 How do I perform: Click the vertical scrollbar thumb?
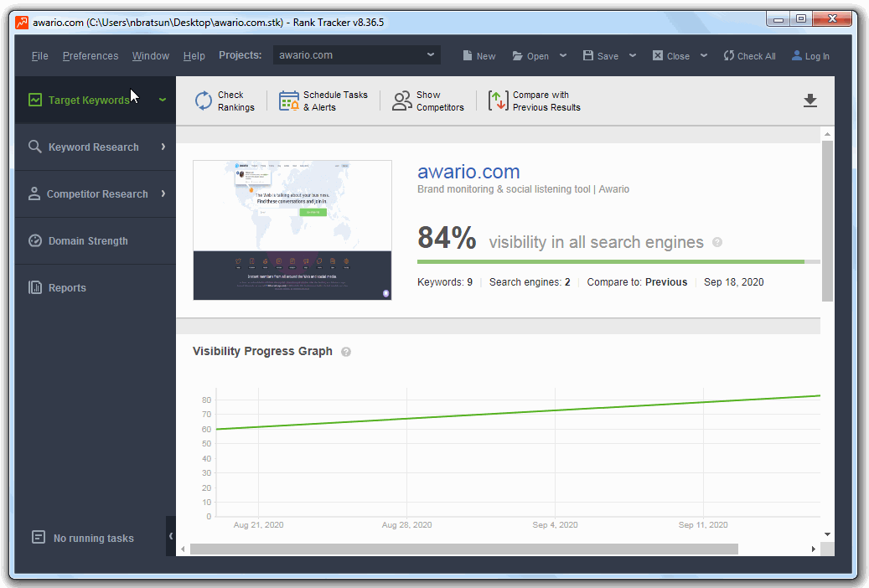click(x=827, y=220)
